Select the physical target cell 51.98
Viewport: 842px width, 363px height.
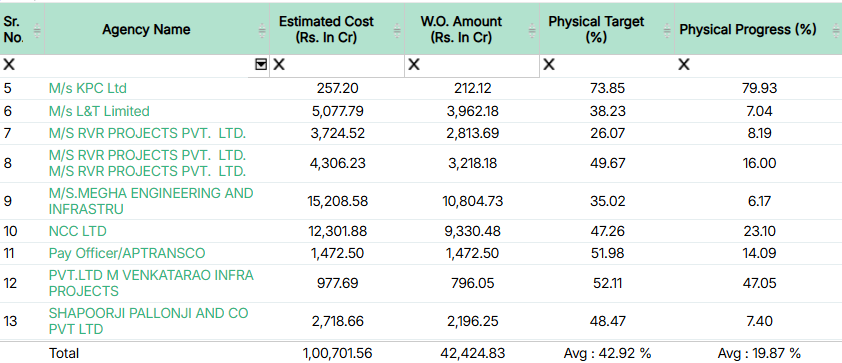tap(607, 253)
